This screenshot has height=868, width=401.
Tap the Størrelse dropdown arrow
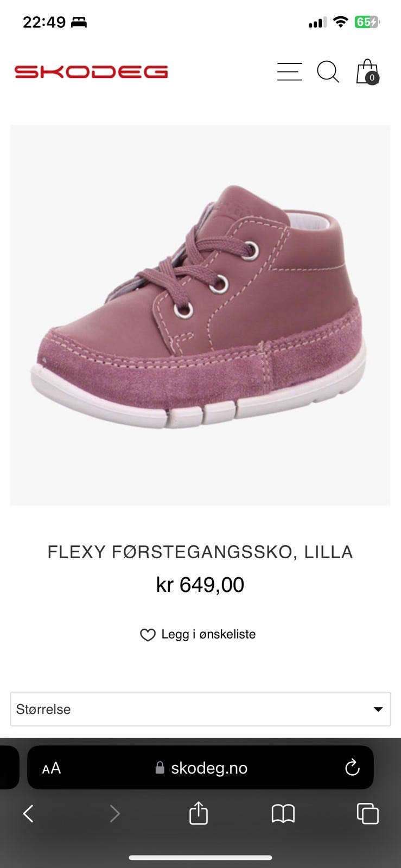pos(378,709)
